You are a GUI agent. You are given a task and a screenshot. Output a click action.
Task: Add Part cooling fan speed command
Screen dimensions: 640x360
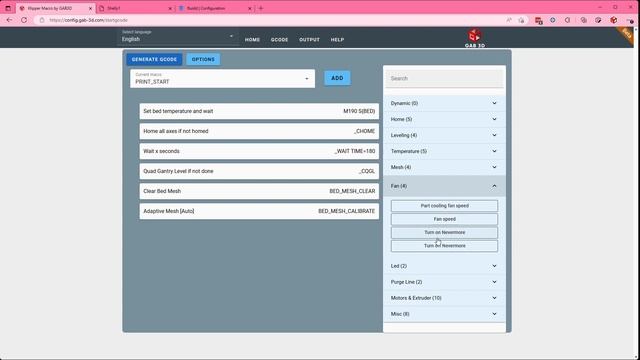(x=444, y=206)
